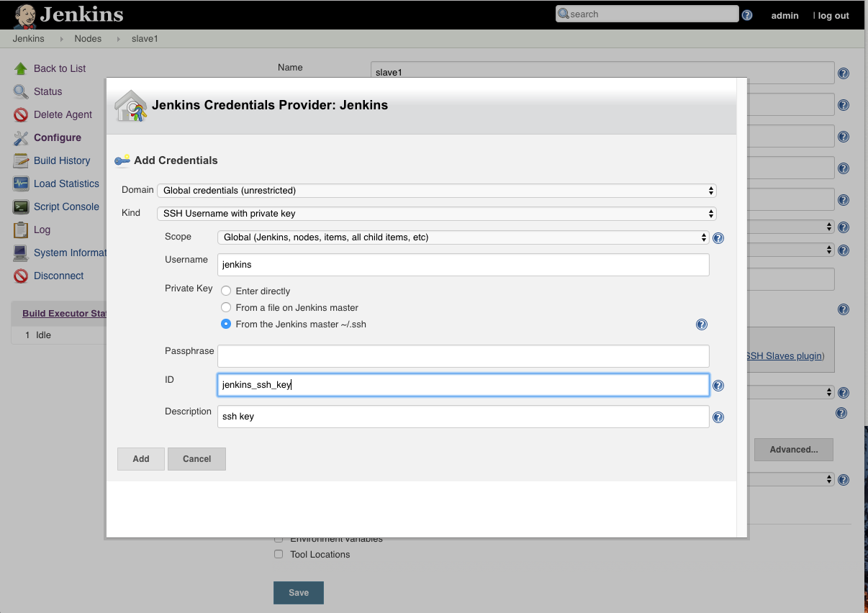This screenshot has width=868, height=613.
Task: Click the log out link
Action: click(x=833, y=16)
